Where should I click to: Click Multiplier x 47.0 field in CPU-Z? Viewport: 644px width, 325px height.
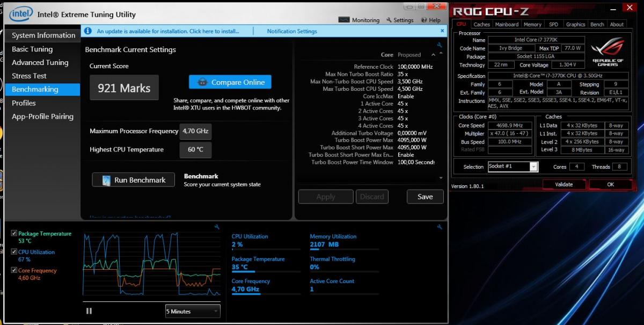[510, 133]
